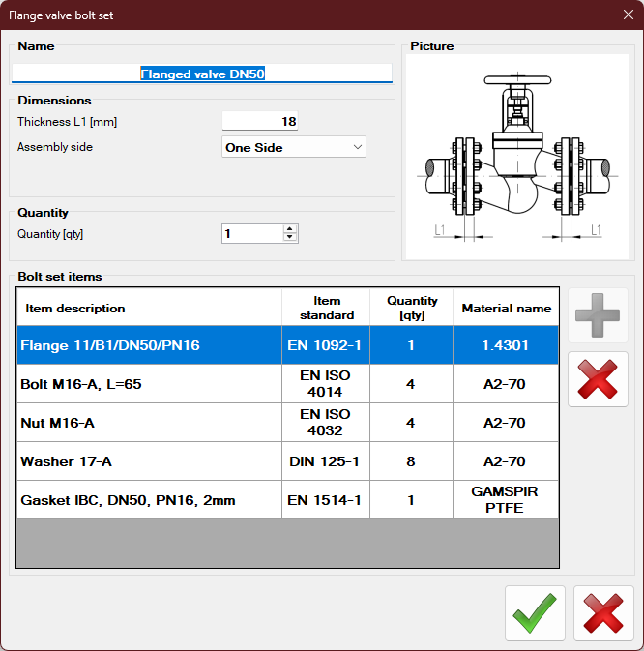
Task: Click the Item description column header
Action: point(150,308)
